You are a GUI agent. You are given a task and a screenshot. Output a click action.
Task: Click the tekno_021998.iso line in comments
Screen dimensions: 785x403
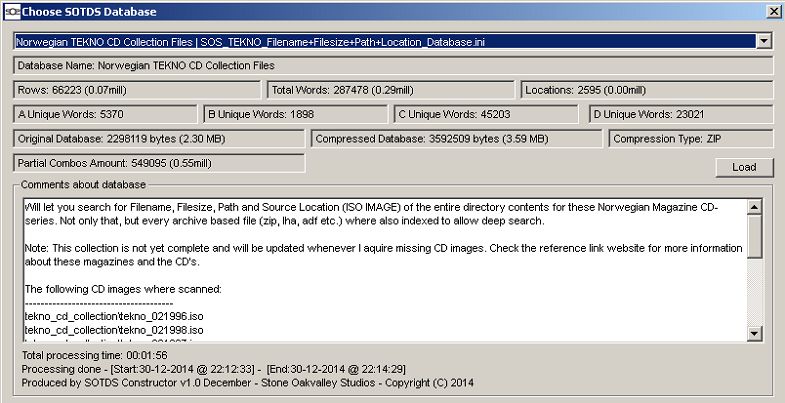[115, 328]
